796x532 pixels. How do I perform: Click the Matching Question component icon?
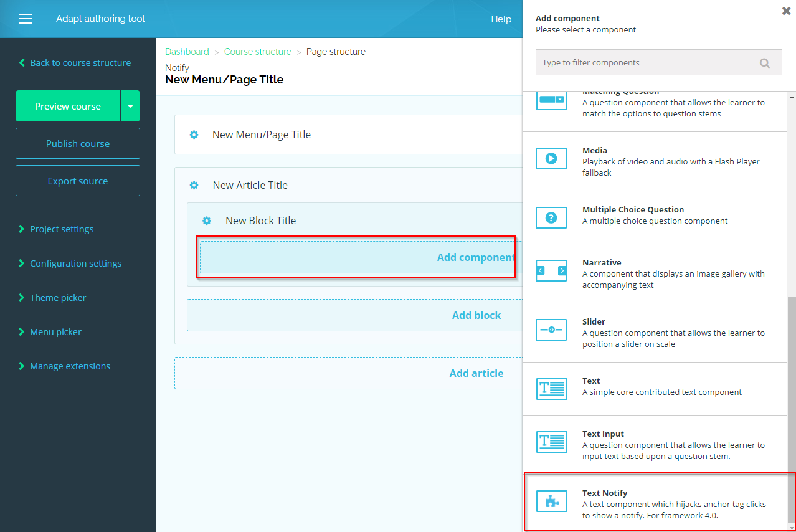(551, 100)
